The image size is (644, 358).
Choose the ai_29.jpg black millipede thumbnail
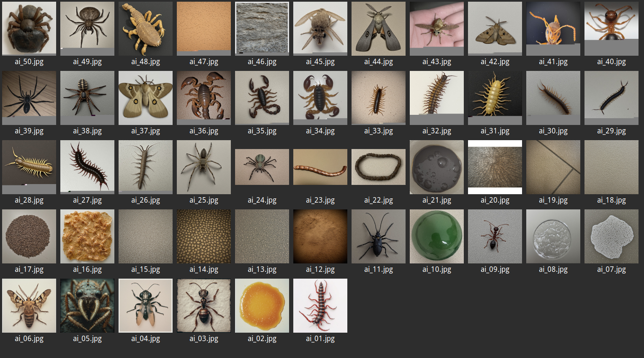[612, 98]
